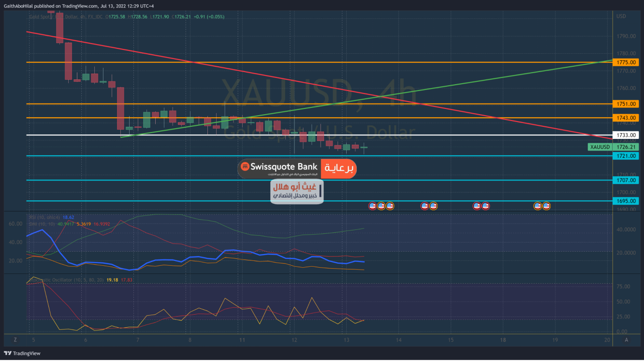Click the second orange-ringed flag event between dates 18 and 19

click(546, 206)
